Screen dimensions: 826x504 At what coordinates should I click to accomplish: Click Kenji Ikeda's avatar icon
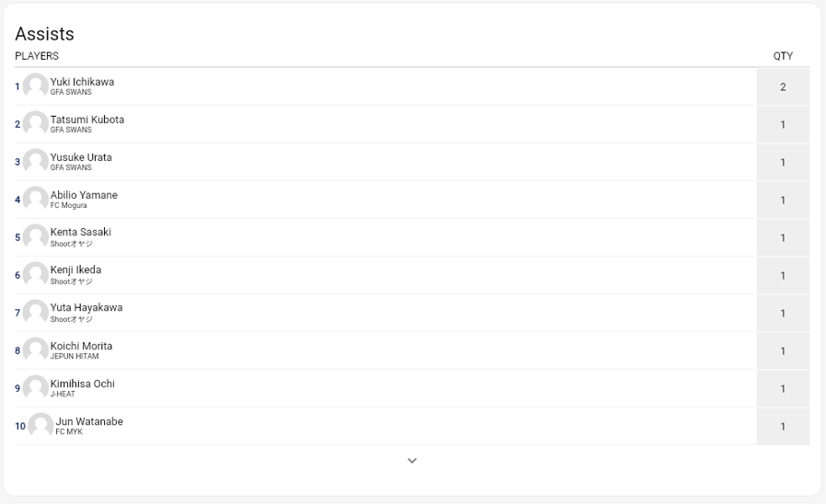pos(36,275)
